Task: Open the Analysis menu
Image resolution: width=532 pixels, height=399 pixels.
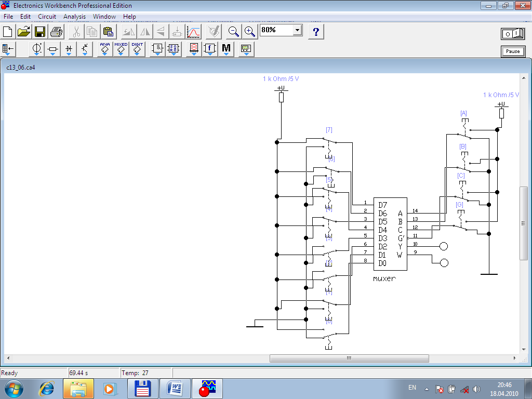Action: [74, 16]
